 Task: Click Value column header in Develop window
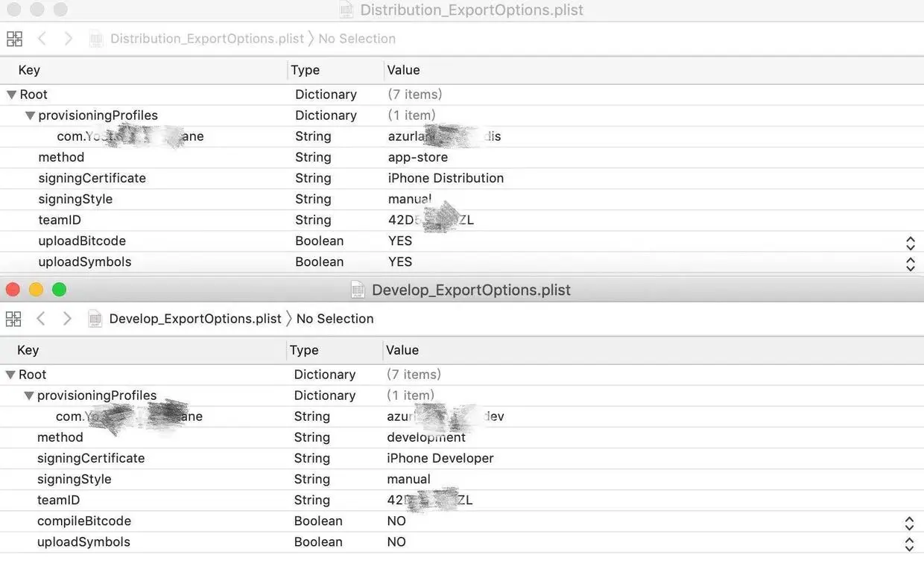402,350
